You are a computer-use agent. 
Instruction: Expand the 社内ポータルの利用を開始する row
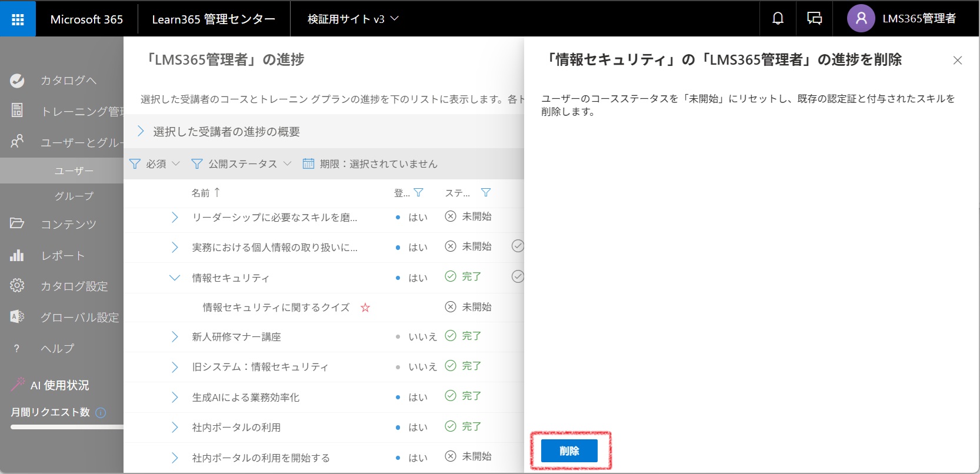175,458
